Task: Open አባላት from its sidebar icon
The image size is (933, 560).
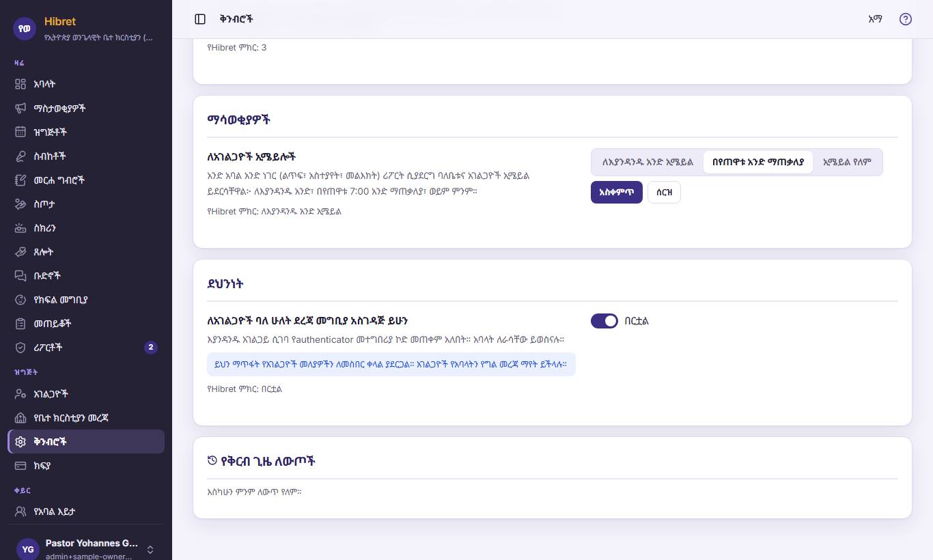Action: pyautogui.click(x=20, y=84)
